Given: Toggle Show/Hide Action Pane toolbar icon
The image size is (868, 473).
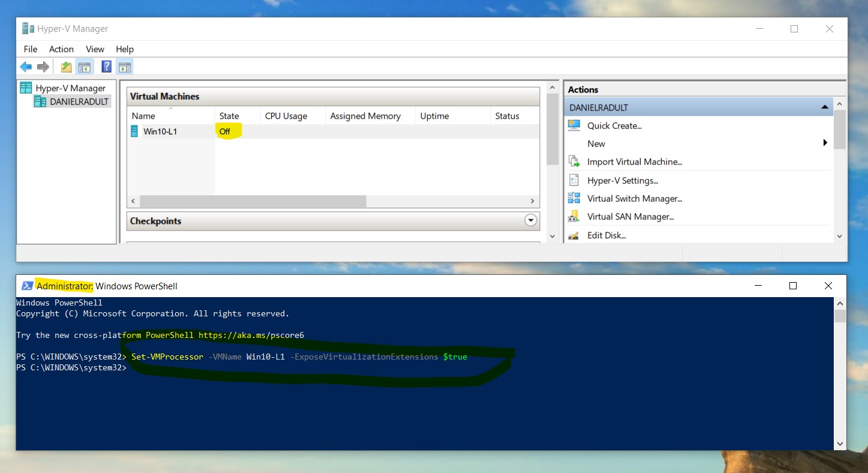Looking at the screenshot, I should click(x=125, y=67).
